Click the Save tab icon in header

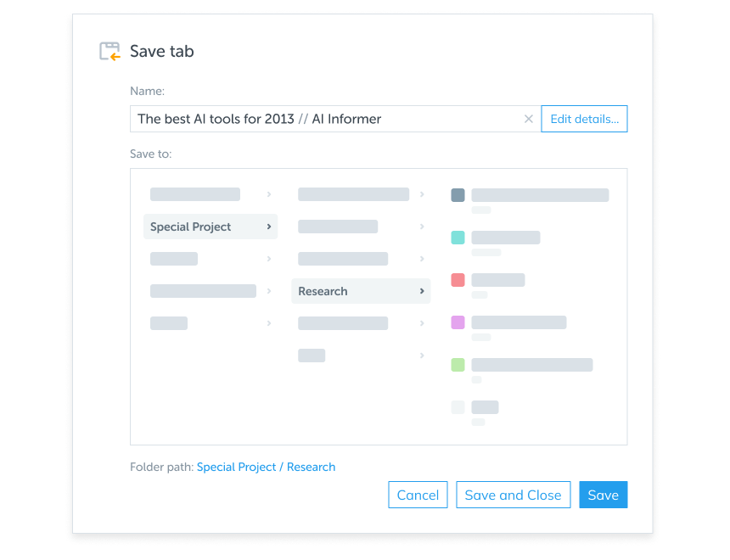click(x=109, y=52)
